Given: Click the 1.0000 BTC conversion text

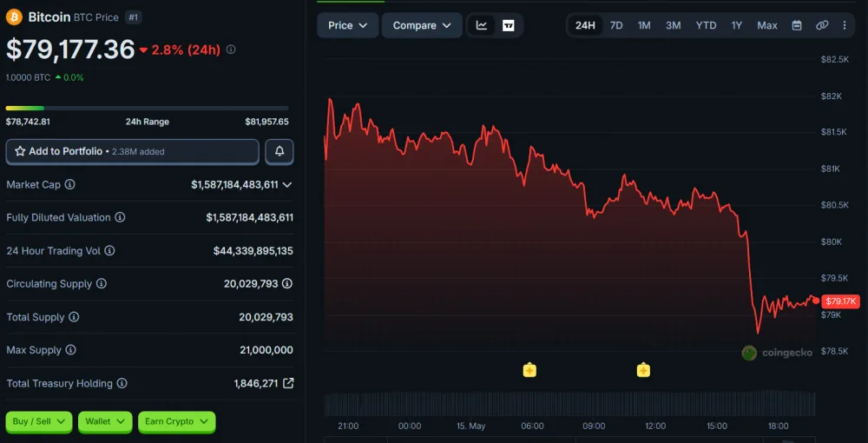Looking at the screenshot, I should tap(29, 77).
